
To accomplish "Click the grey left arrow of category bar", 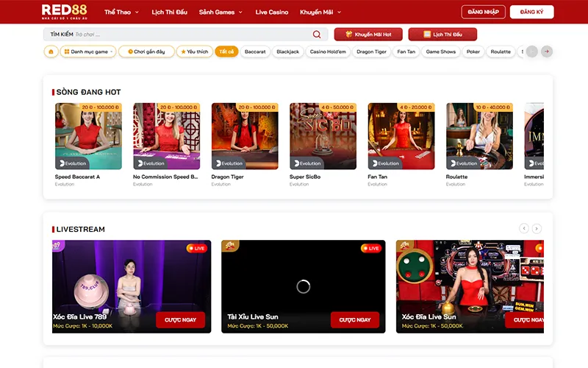I will tap(531, 52).
